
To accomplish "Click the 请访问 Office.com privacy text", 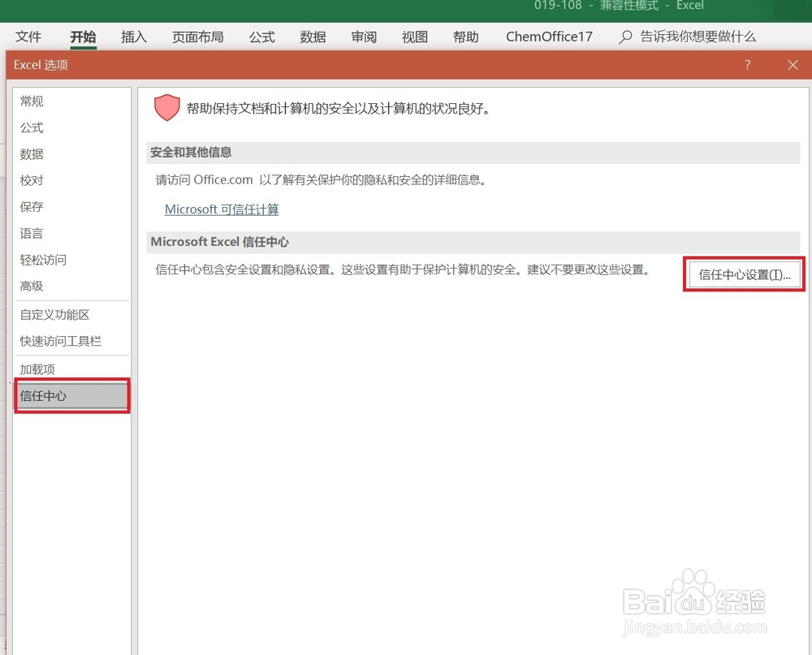I will click(321, 179).
